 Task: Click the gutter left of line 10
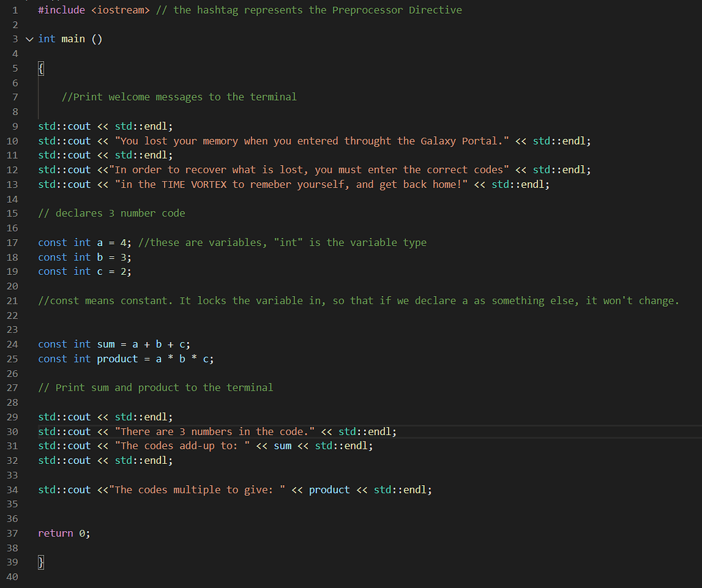26,140
